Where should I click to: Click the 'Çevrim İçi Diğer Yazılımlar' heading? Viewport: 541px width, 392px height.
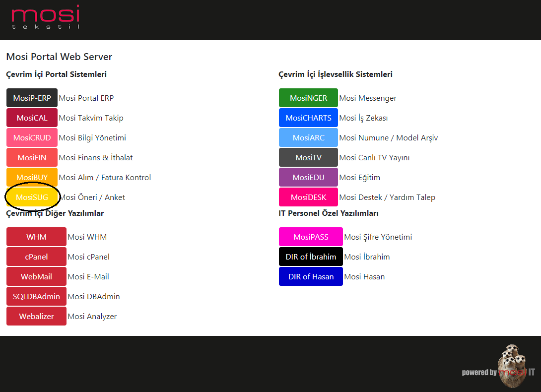click(55, 213)
